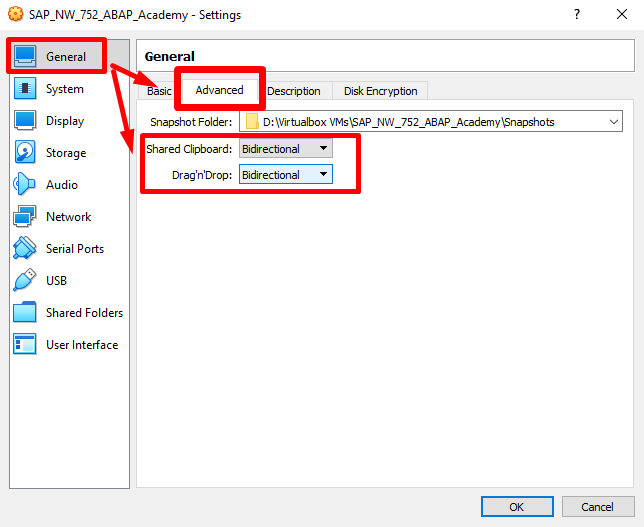The height and width of the screenshot is (527, 644).
Task: Click the Snapshot Folder label
Action: (191, 122)
